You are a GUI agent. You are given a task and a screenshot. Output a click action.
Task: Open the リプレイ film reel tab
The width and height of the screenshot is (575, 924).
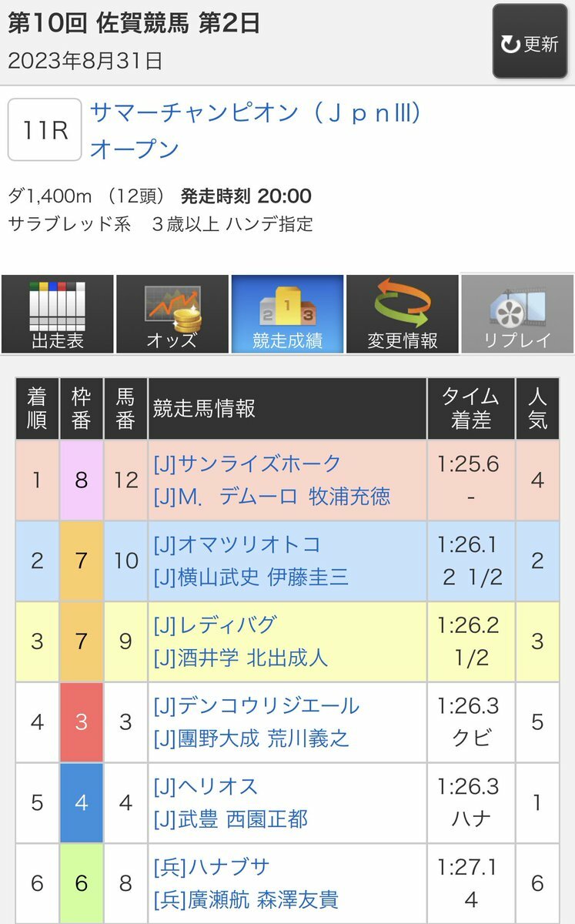516,314
